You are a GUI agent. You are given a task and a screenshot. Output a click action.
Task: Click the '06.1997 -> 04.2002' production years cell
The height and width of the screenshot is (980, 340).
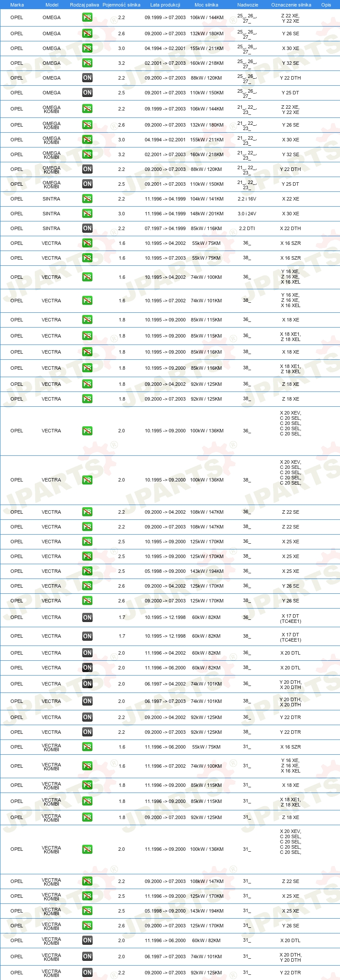pyautogui.click(x=165, y=684)
